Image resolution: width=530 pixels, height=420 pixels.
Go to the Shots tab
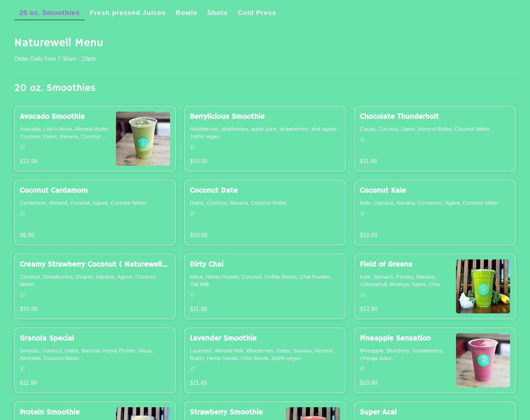[x=217, y=12]
